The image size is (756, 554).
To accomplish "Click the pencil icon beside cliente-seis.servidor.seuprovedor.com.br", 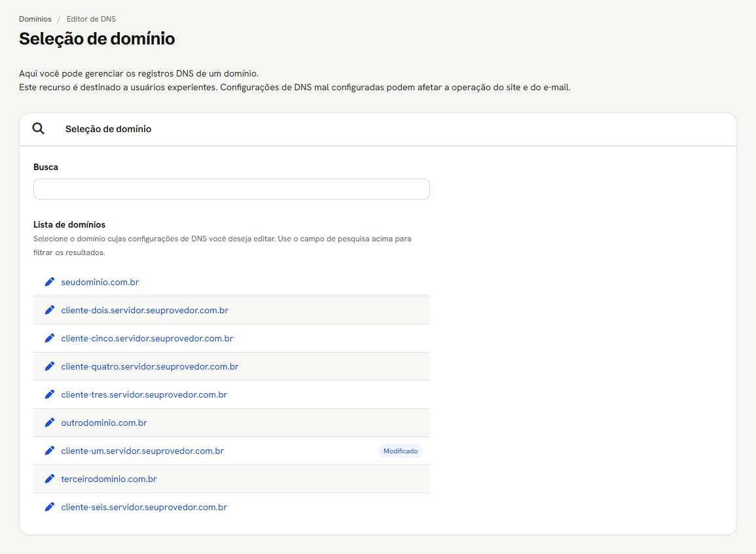I will point(50,508).
